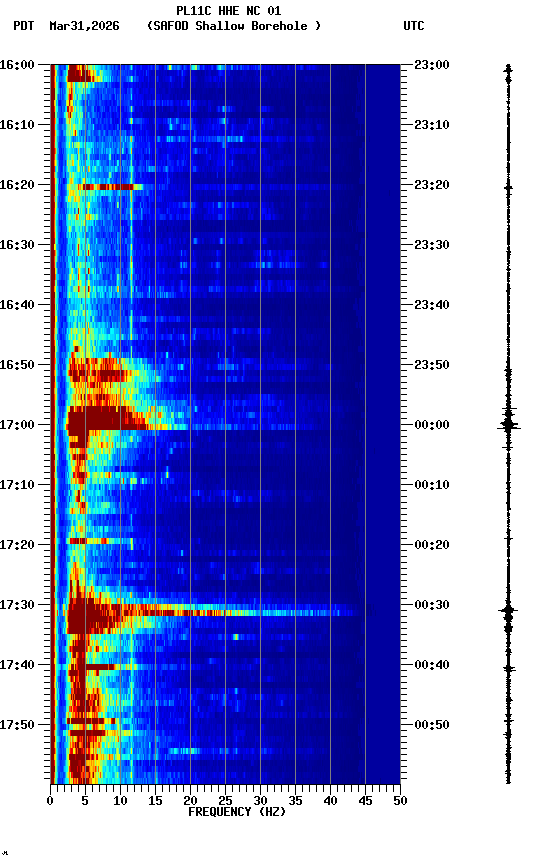552x864 pixels.
Task: Click the 00:10 UTC time label
Action: pyautogui.click(x=432, y=485)
